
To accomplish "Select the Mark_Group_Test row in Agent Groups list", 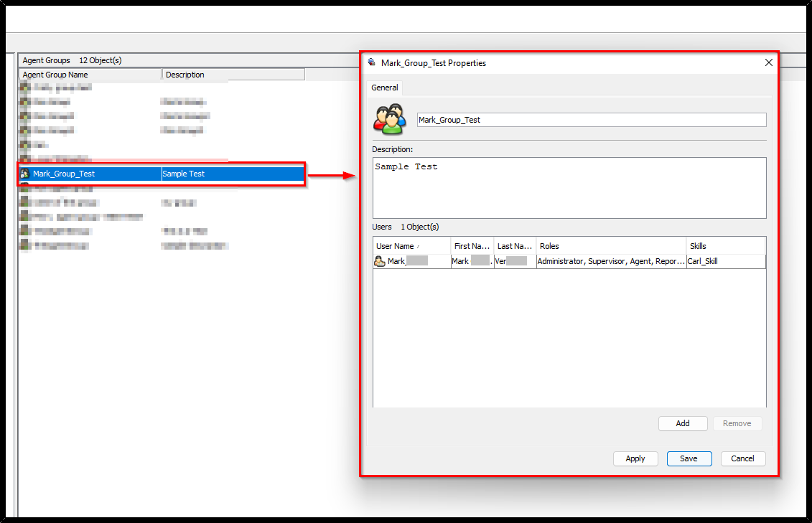I will point(162,174).
